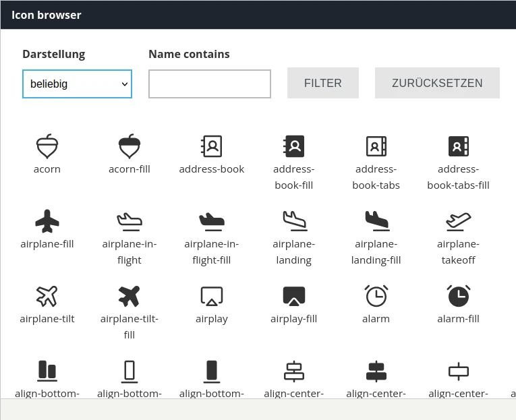516x420 pixels.
Task: Click the 'airplane-tilt' label text
Action: point(47,319)
